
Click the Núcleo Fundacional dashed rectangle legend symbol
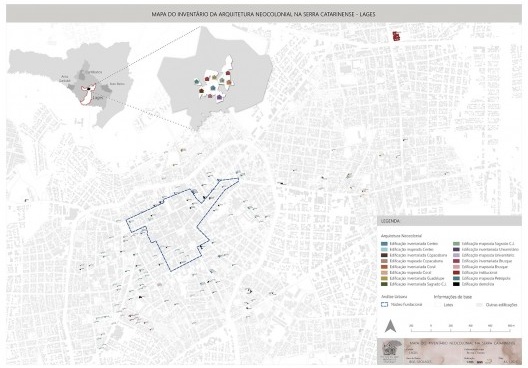point(384,304)
